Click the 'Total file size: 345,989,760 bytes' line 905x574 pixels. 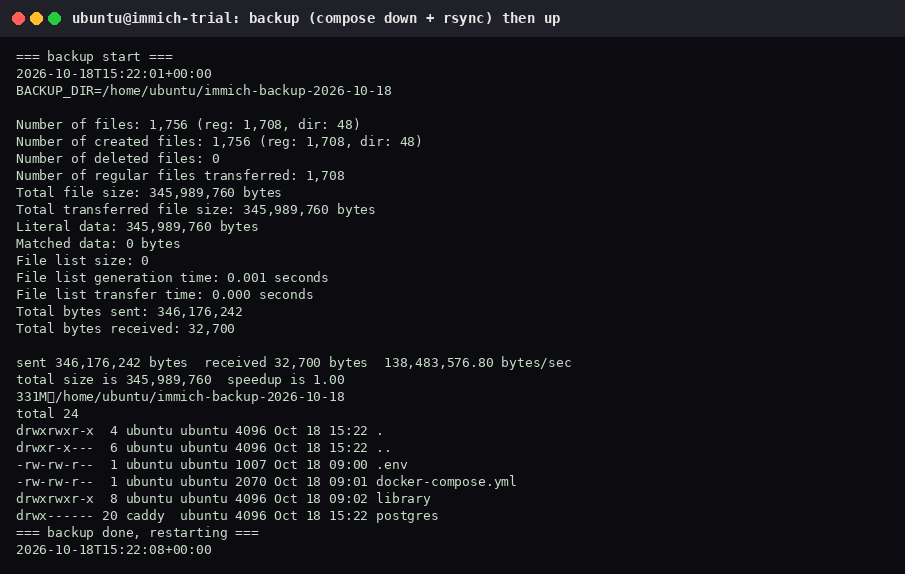(149, 193)
